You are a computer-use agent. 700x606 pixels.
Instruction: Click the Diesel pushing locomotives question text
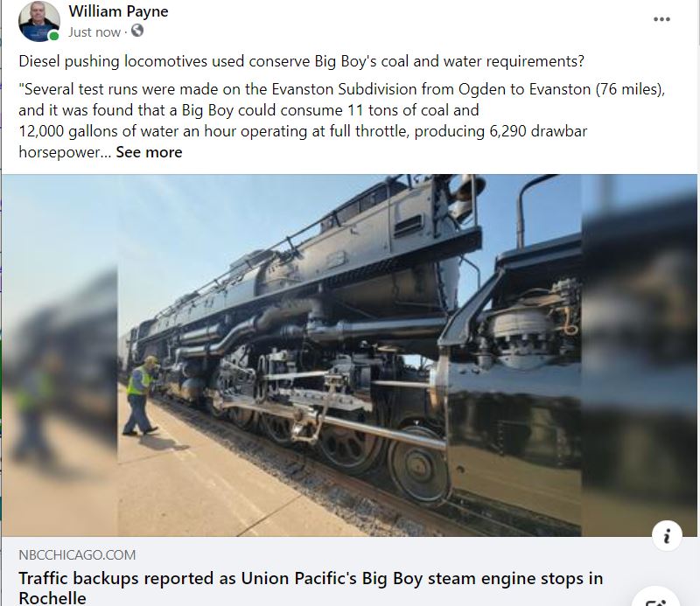click(301, 61)
